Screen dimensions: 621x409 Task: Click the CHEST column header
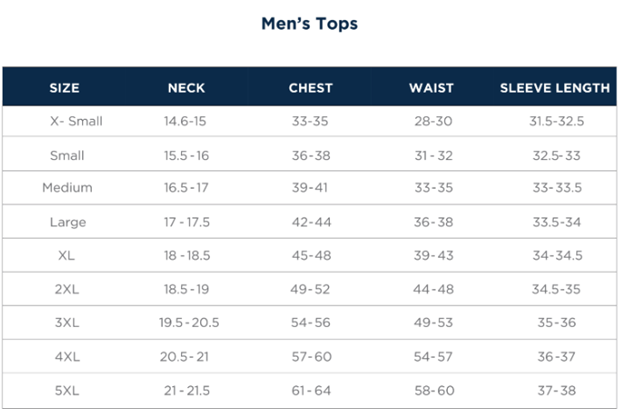coord(310,88)
